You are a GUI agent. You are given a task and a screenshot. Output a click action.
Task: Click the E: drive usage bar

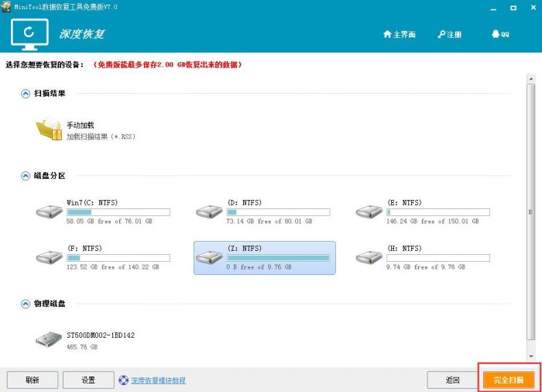point(438,212)
